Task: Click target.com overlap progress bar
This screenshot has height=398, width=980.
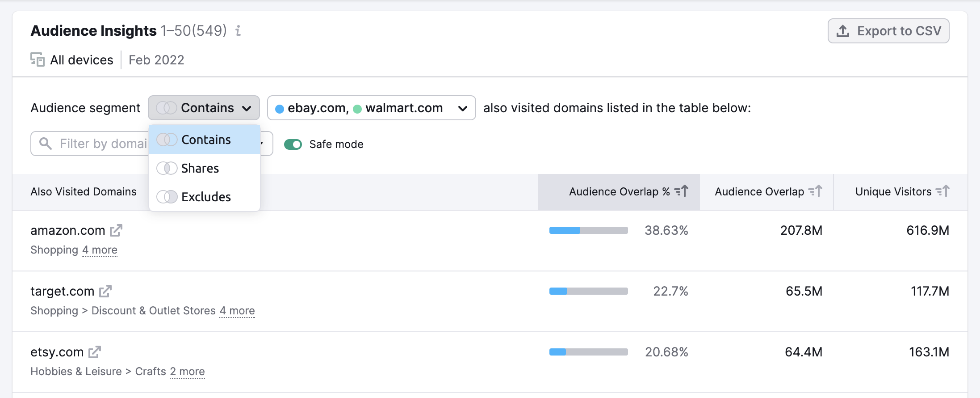Action: tap(589, 291)
